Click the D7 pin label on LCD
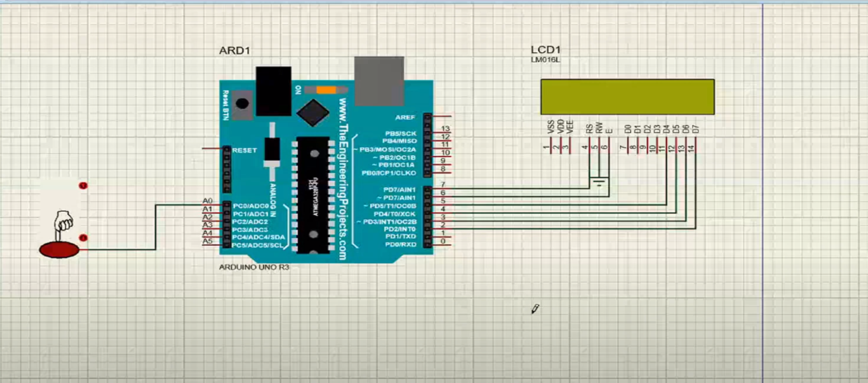Image resolution: width=868 pixels, height=383 pixels. (x=695, y=129)
